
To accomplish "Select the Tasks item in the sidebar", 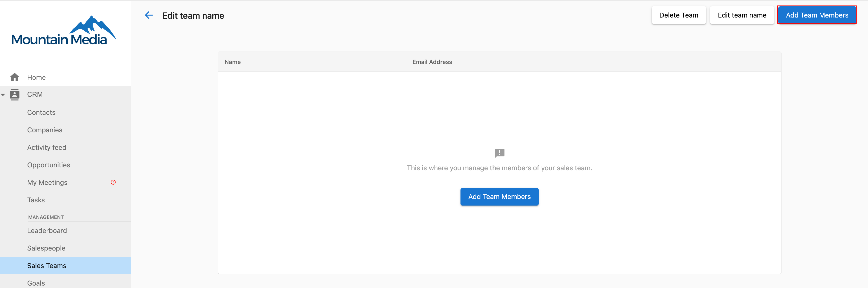I will coord(36,200).
